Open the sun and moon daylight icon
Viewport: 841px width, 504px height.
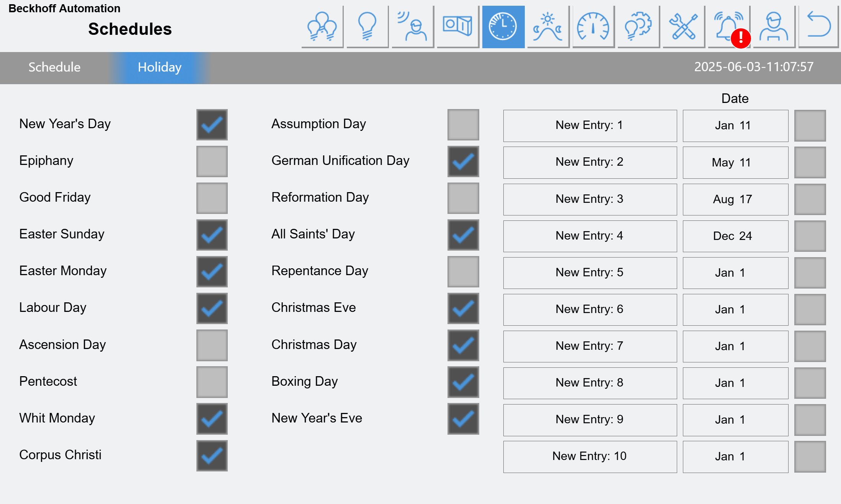(x=548, y=27)
